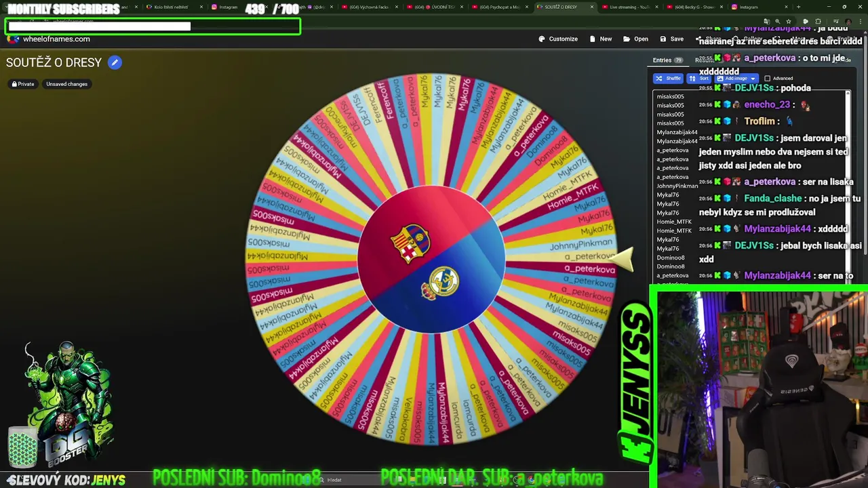Click the Real Madrid crest on wheel center

pos(440,283)
